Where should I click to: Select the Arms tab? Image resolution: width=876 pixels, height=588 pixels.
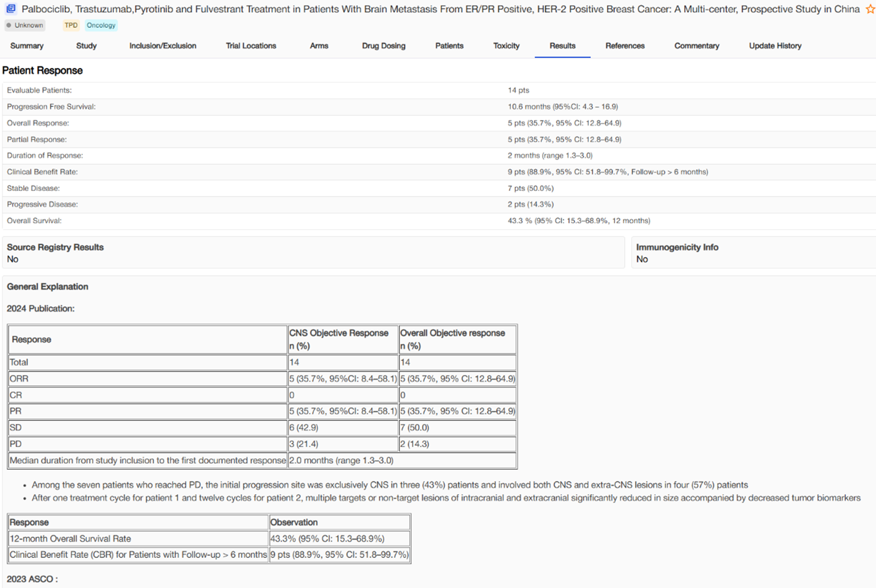pyautogui.click(x=319, y=46)
